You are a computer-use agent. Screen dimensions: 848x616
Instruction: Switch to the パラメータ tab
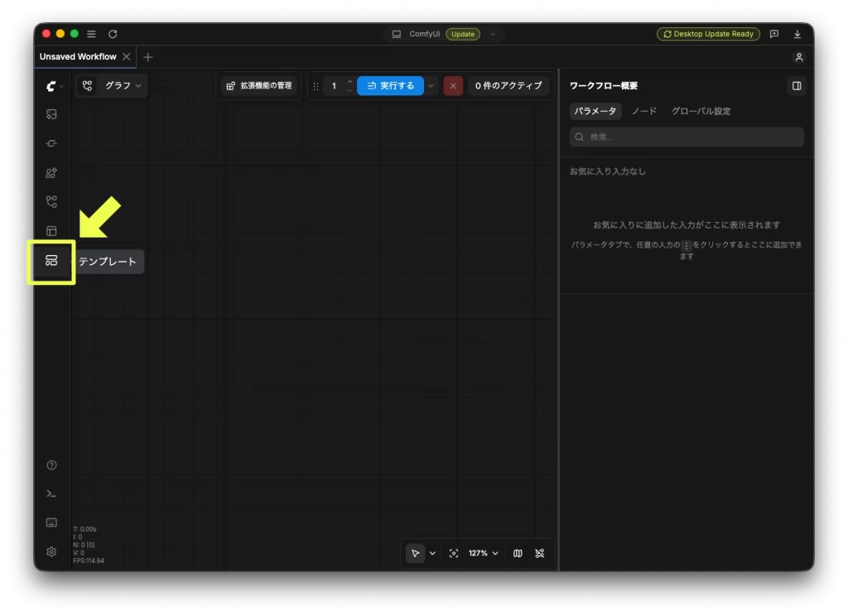click(595, 111)
